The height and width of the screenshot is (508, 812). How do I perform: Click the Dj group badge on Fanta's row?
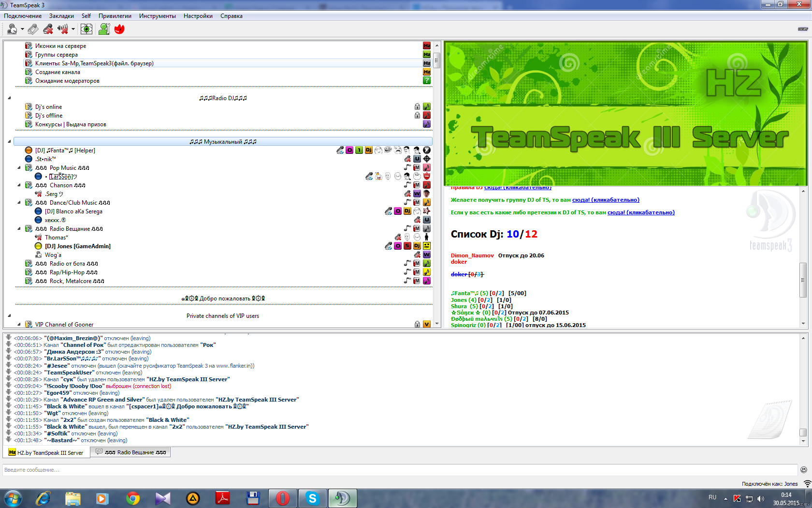[369, 150]
